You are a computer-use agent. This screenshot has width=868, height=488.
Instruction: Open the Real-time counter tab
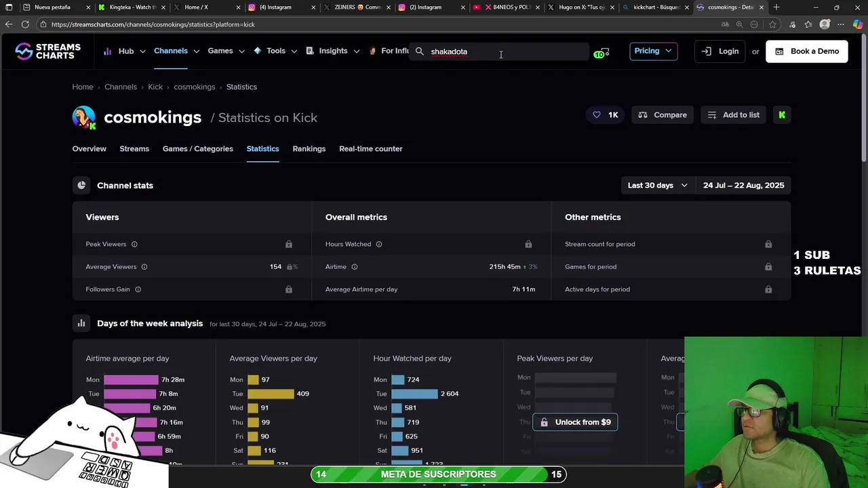click(x=370, y=149)
